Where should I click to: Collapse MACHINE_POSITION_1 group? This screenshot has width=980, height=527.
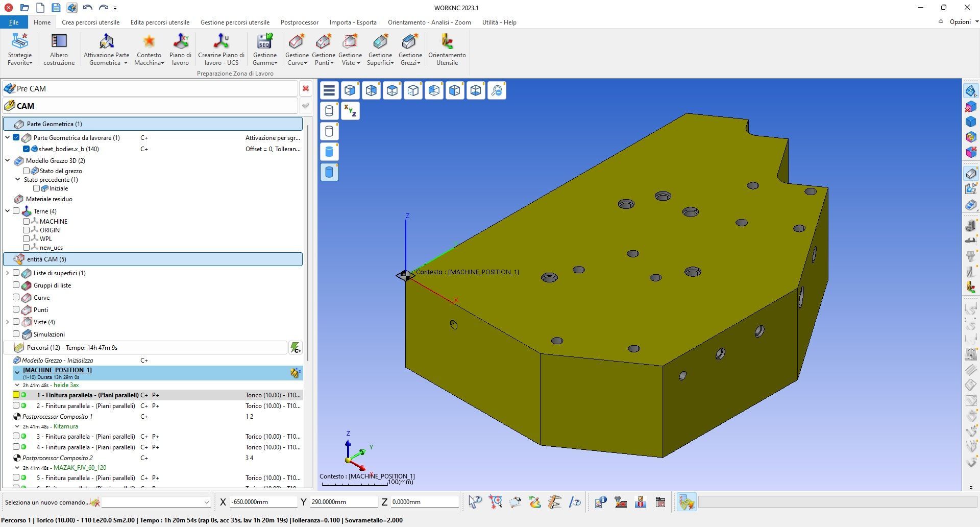[x=17, y=373]
